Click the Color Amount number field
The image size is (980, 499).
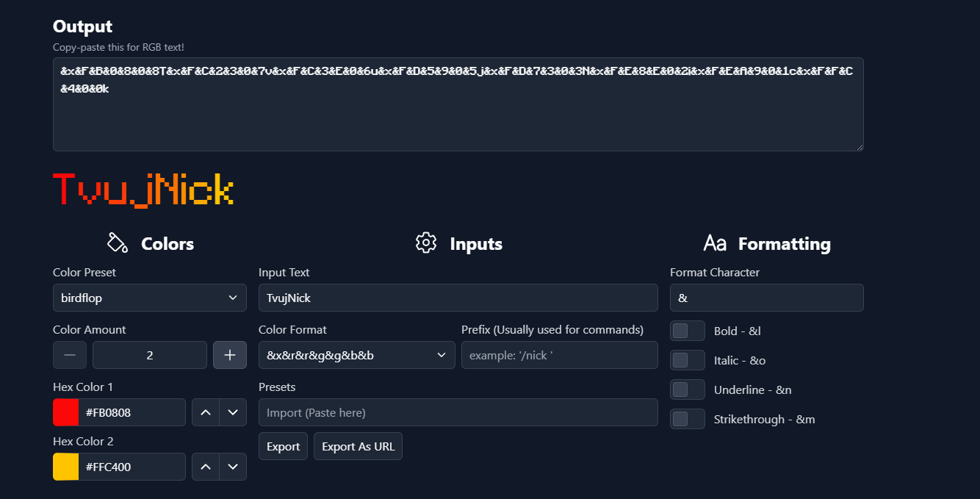point(150,355)
